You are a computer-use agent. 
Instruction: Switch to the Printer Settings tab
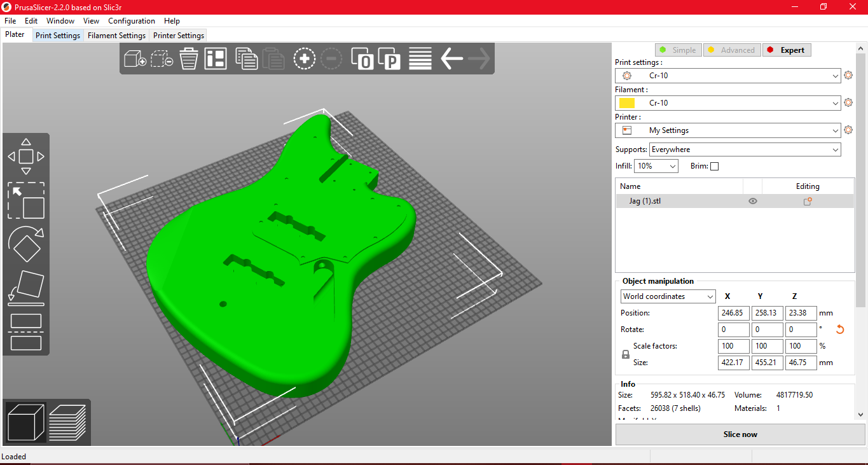coord(179,36)
